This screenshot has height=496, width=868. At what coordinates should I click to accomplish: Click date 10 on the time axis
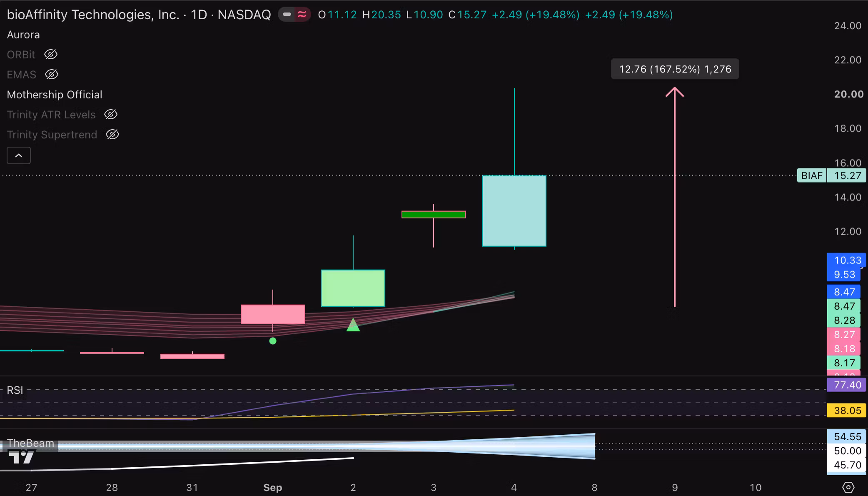coord(755,487)
